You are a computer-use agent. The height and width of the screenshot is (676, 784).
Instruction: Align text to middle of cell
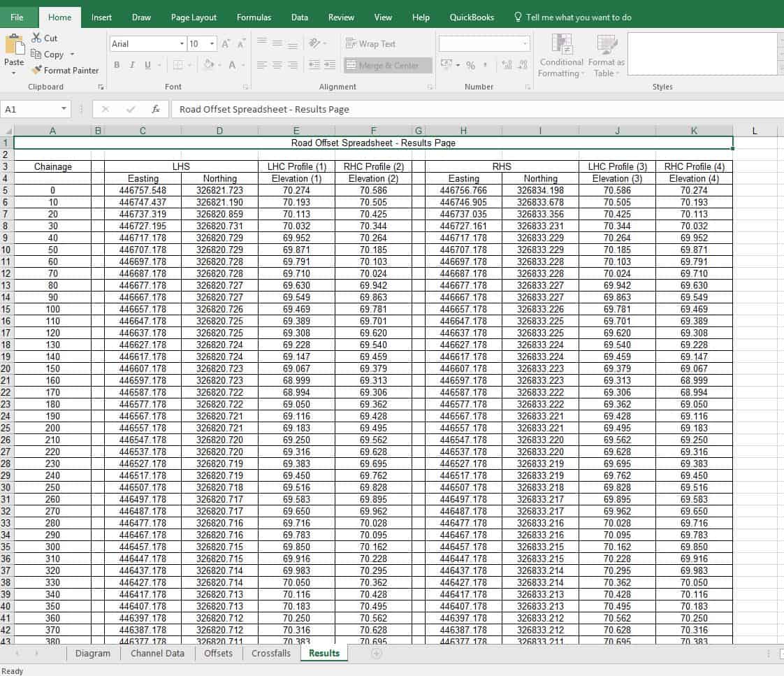click(277, 43)
